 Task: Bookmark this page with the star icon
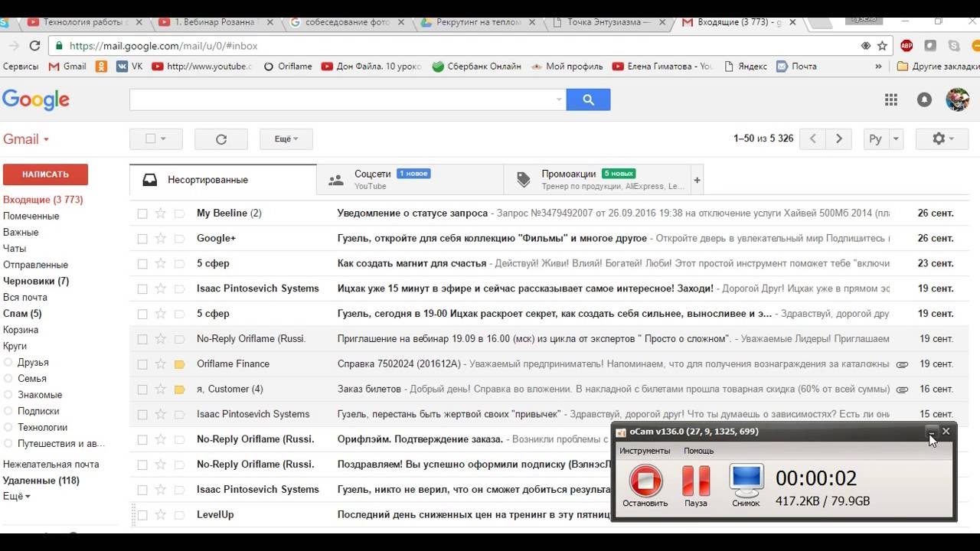[x=883, y=46]
